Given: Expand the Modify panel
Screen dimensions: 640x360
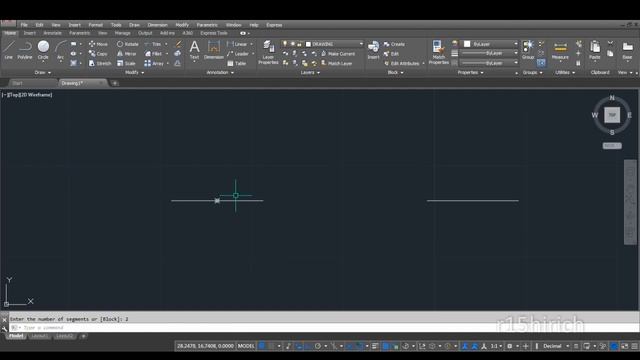Looking at the screenshot, I should [x=134, y=73].
